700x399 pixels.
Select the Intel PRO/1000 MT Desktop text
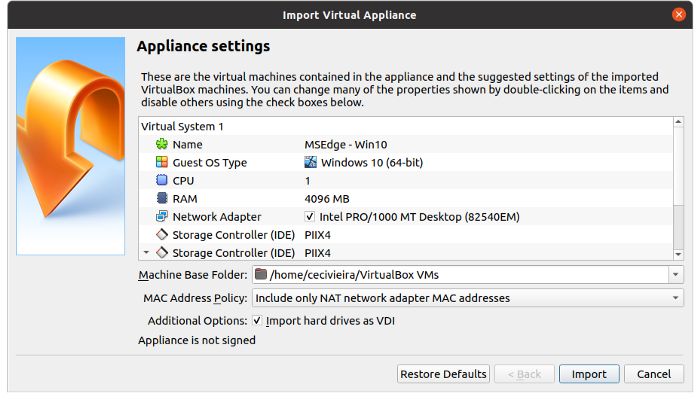click(419, 217)
